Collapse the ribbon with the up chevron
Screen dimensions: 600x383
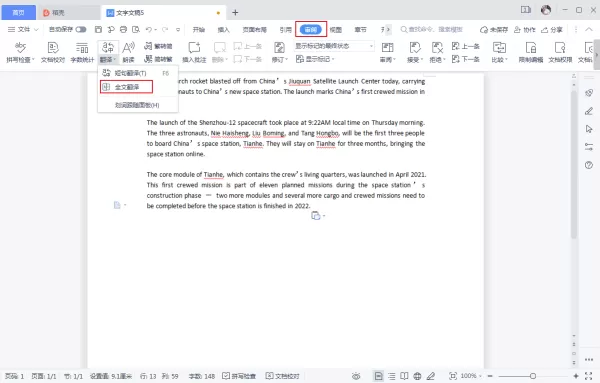coord(589,29)
